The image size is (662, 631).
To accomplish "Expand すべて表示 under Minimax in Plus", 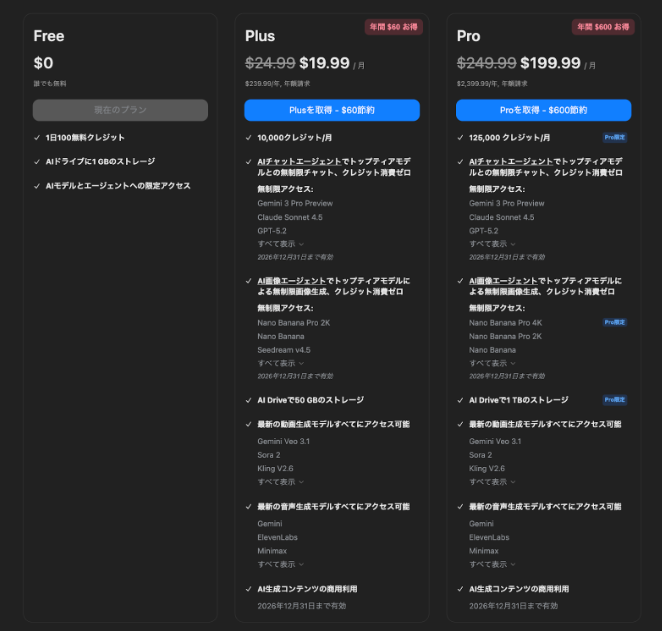I will [281, 564].
